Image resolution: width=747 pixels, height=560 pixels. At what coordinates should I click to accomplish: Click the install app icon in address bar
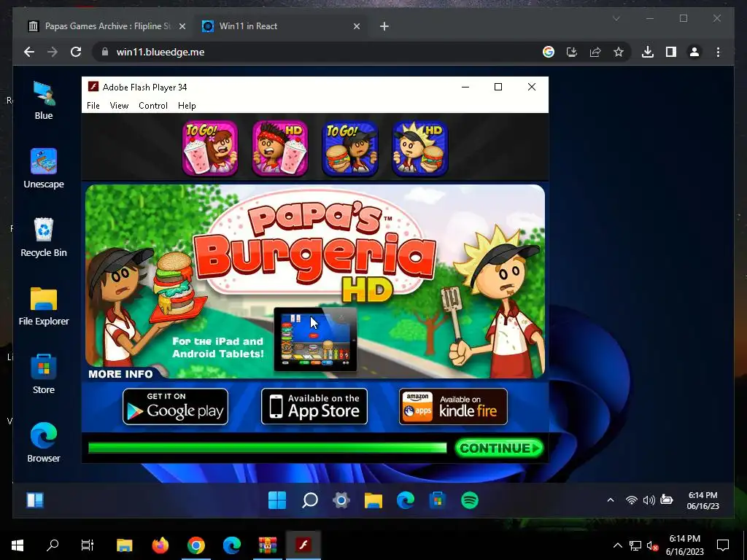(x=572, y=52)
